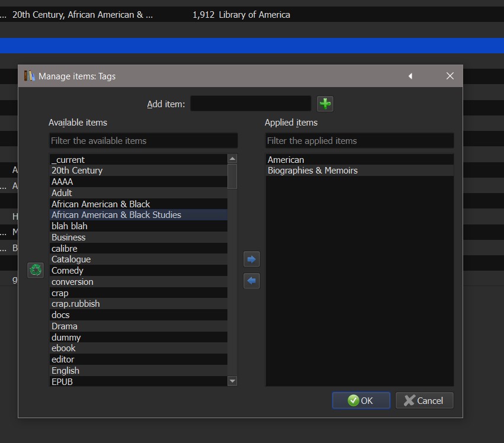Image resolution: width=504 pixels, height=443 pixels.
Task: Select African American & Black tag
Action: click(x=138, y=204)
